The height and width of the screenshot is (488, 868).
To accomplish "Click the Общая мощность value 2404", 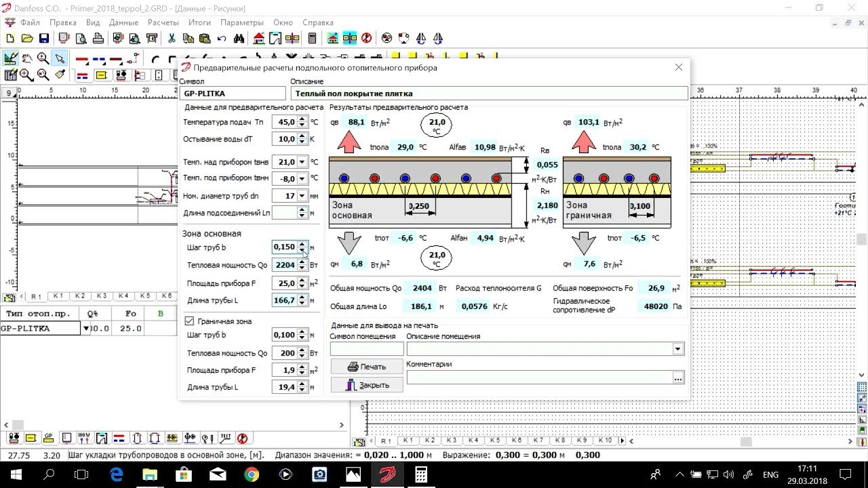I will point(422,288).
